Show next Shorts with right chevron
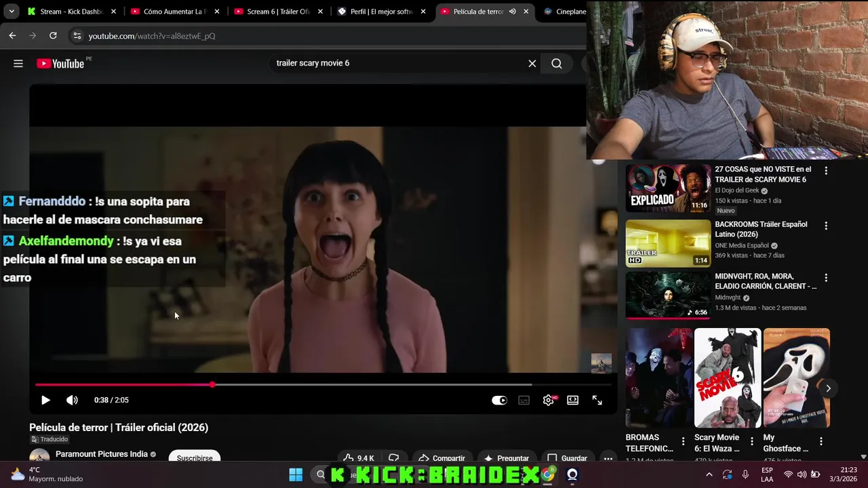The image size is (868, 488). (x=828, y=388)
